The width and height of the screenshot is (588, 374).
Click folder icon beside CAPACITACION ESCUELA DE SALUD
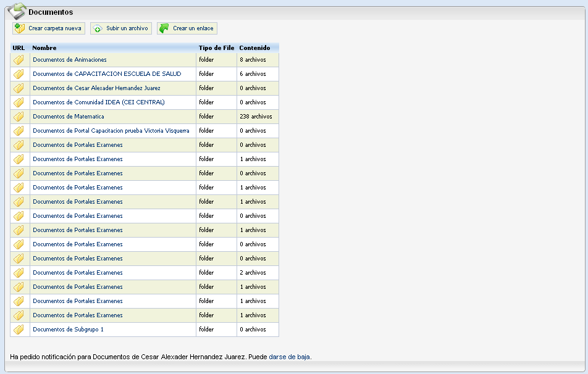19,74
